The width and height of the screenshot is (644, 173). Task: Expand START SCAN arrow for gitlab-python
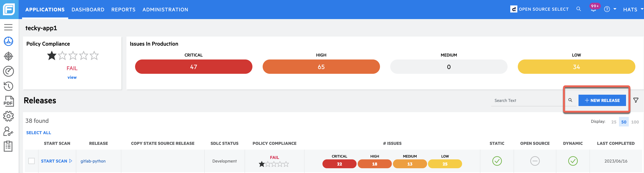(71, 161)
